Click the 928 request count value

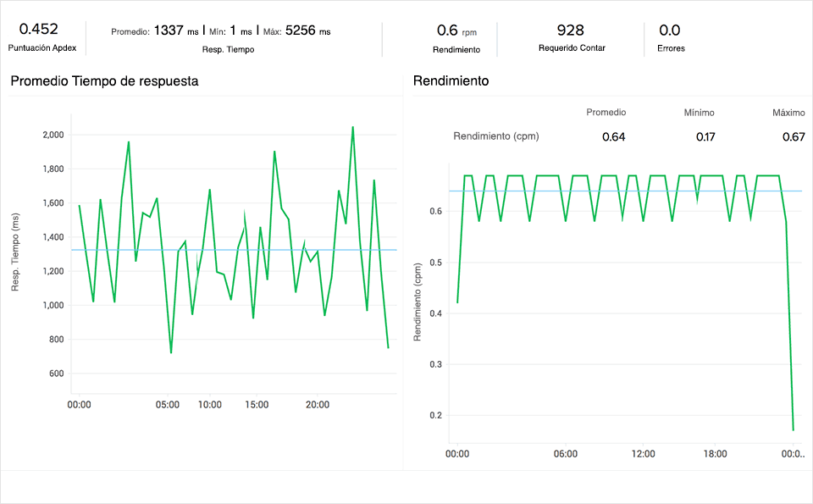[571, 30]
